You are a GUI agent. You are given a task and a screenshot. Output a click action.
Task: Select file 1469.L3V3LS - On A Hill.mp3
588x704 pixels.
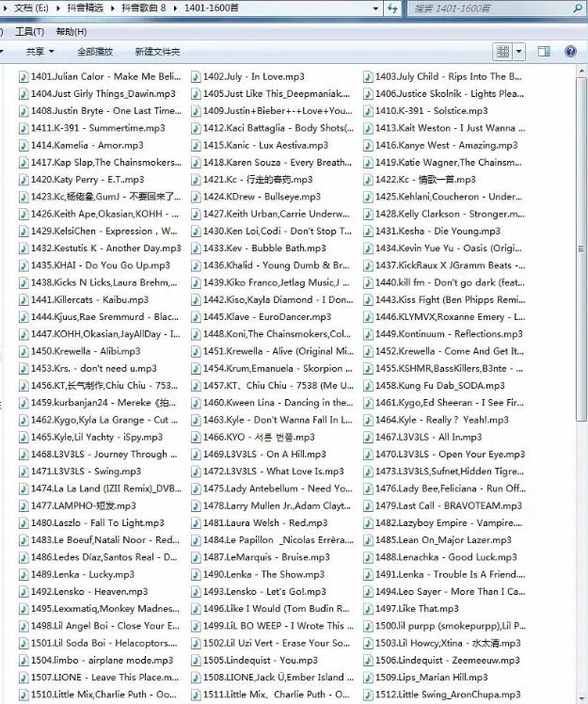259,455
